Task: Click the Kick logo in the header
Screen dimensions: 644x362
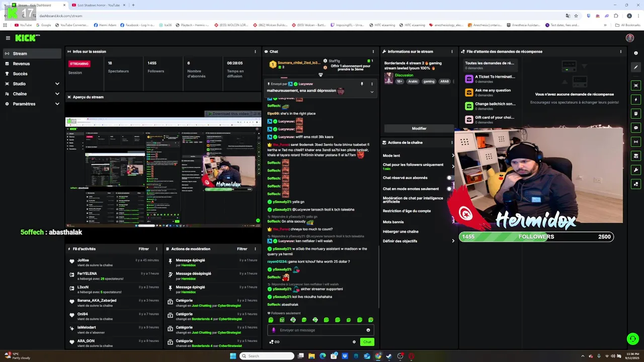Action: coord(27,38)
